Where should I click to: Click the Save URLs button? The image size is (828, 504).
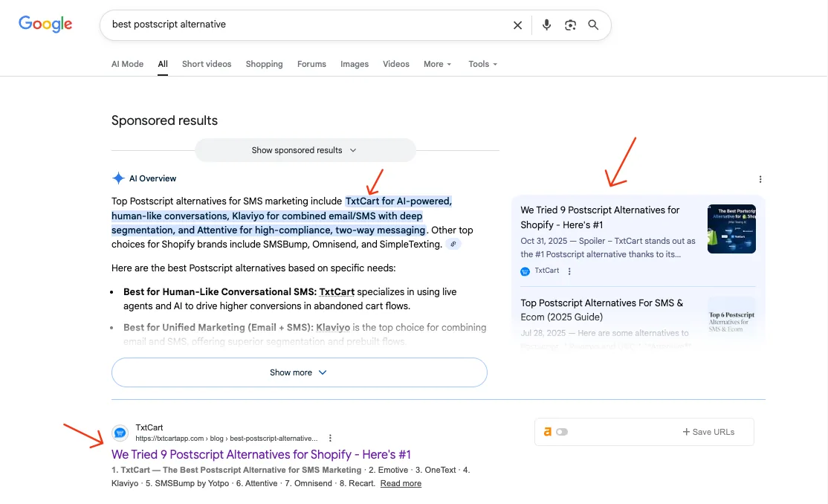pyautogui.click(x=708, y=432)
